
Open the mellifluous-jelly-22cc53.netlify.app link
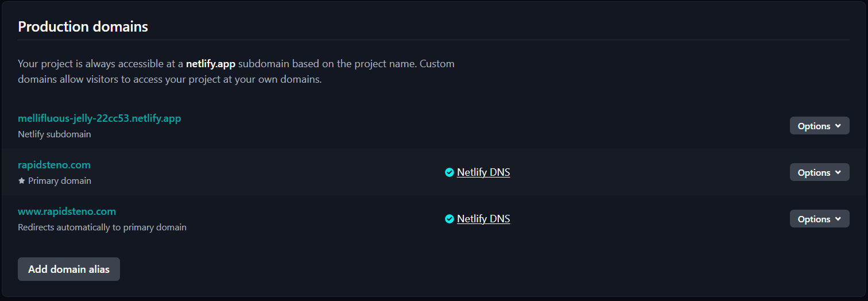point(99,118)
